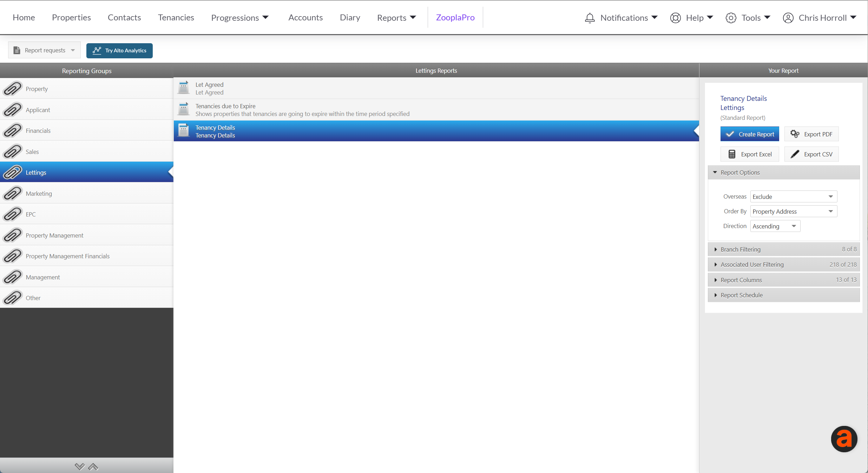Open the Direction Ascending dropdown
This screenshot has height=473, width=868.
[775, 226]
